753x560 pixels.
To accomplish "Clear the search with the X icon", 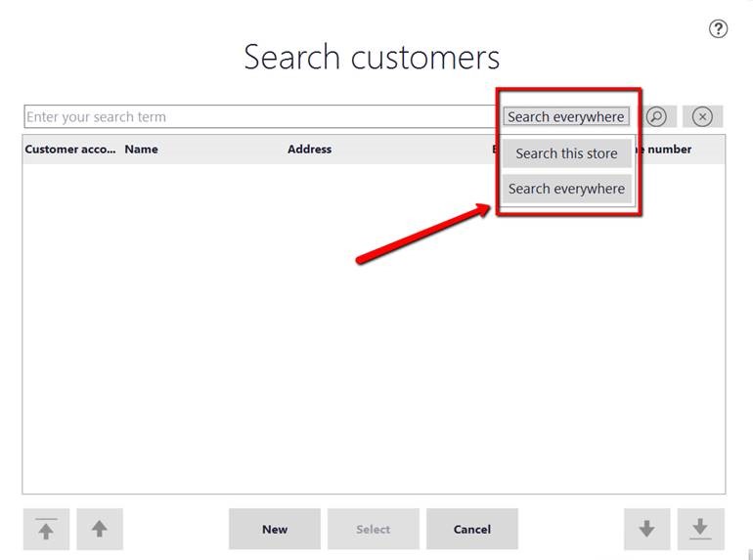I will [x=702, y=116].
